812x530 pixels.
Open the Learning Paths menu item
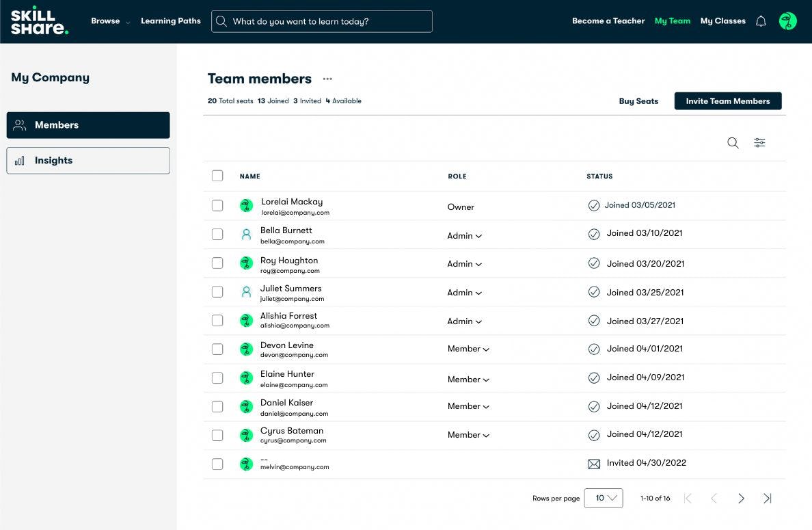(170, 21)
